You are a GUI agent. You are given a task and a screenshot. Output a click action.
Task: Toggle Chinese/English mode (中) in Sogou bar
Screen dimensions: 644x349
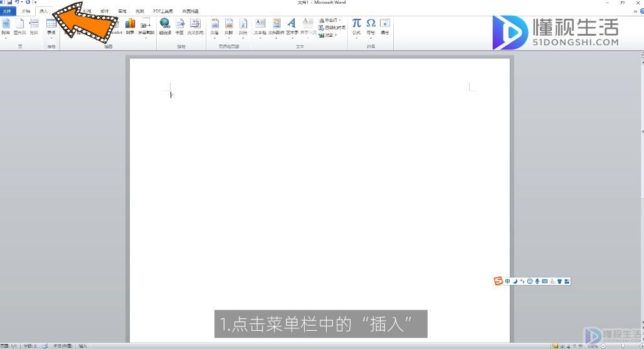point(508,281)
